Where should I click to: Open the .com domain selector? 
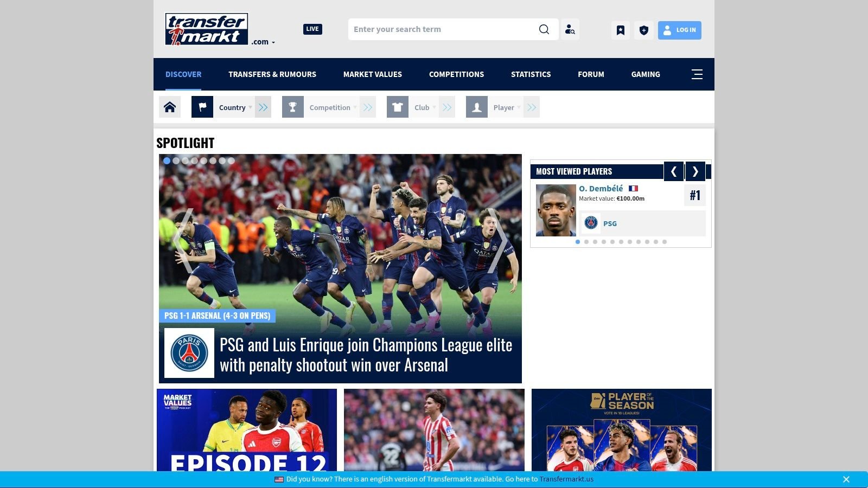coord(263,42)
